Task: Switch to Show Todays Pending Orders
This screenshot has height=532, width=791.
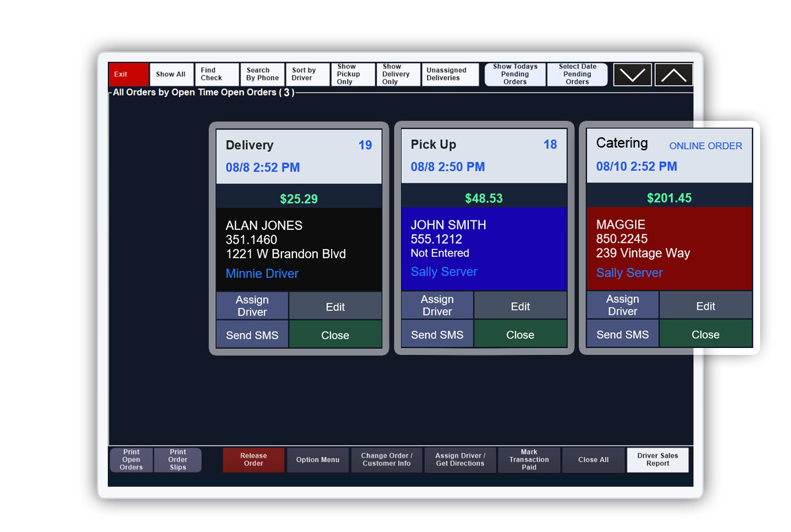Action: click(515, 75)
